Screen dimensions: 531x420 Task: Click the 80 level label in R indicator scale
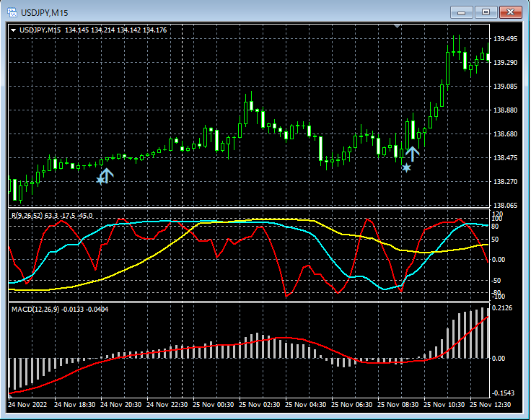tap(495, 227)
